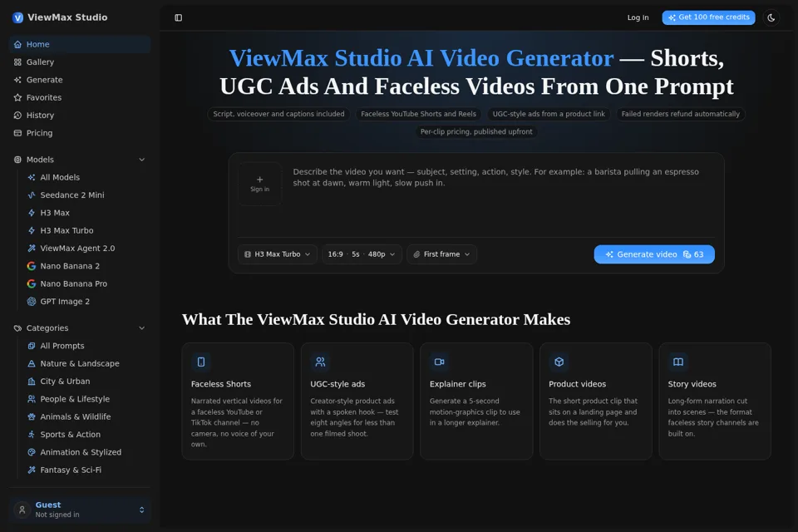The image size is (798, 532).
Task: Open the Guest account switcher
Action: pos(80,510)
